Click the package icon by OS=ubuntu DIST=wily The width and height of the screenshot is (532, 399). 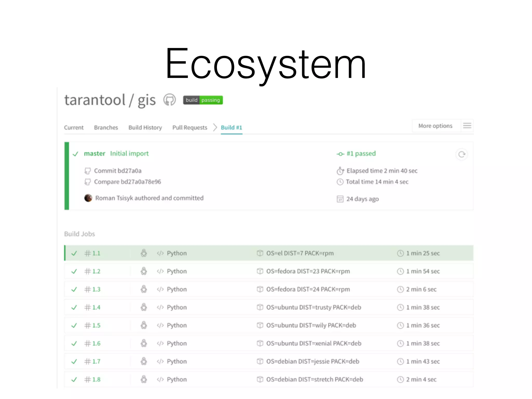tap(260, 325)
